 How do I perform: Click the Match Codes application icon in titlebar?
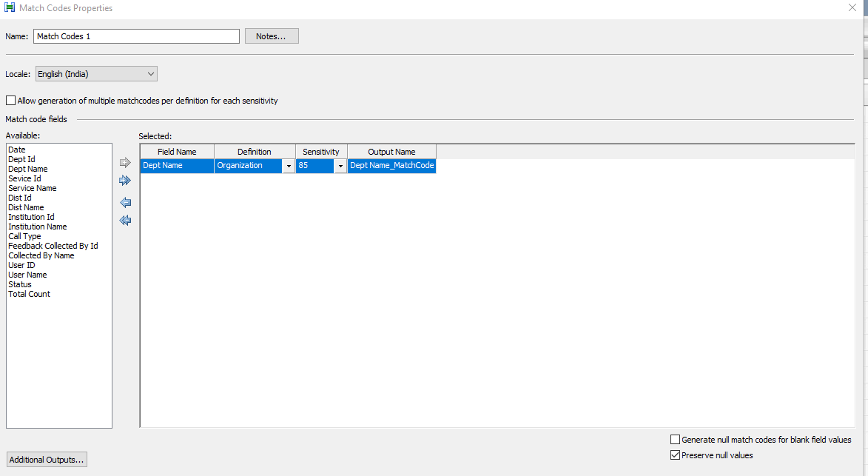[8, 7]
